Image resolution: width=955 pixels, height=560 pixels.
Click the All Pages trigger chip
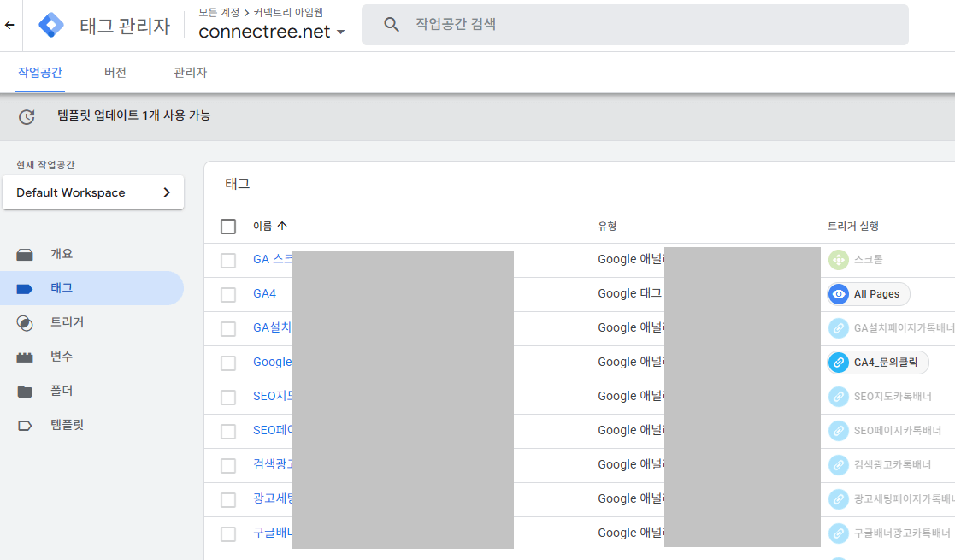(x=869, y=294)
